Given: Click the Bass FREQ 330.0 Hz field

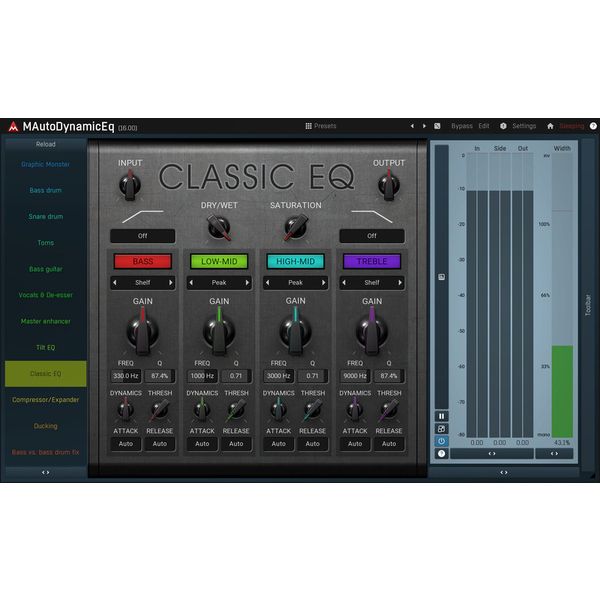Looking at the screenshot, I should [x=126, y=376].
